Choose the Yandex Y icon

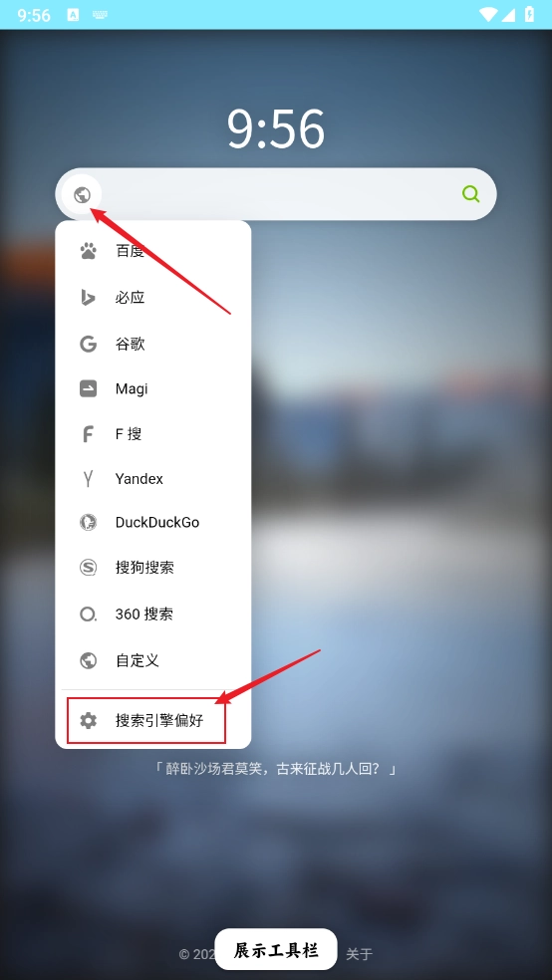[88, 479]
